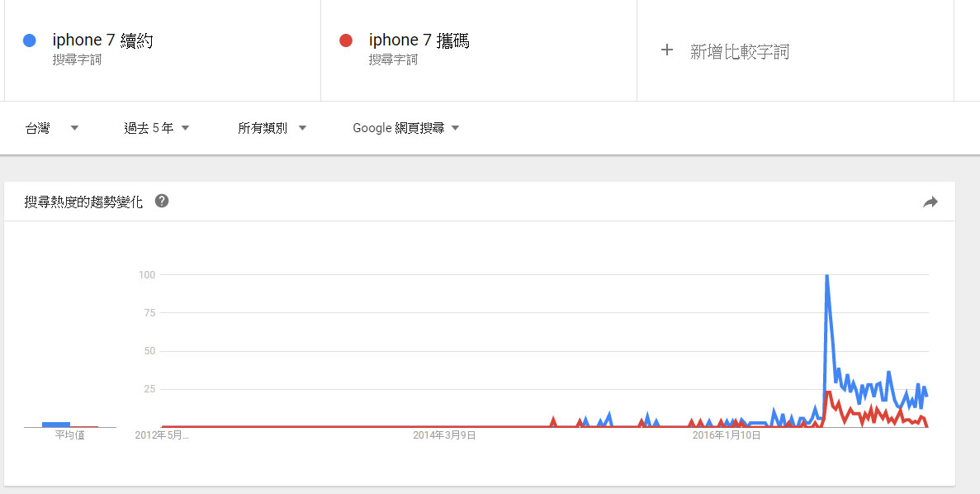Click 新增比較字詞 to add a term
This screenshot has height=494, width=980.
739,51
